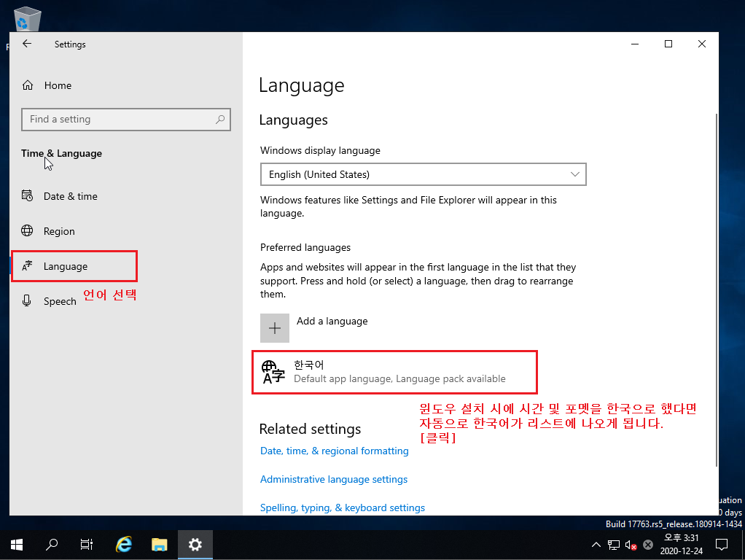This screenshot has width=745, height=560.
Task: Open Windows display language dropdown
Action: coord(424,174)
